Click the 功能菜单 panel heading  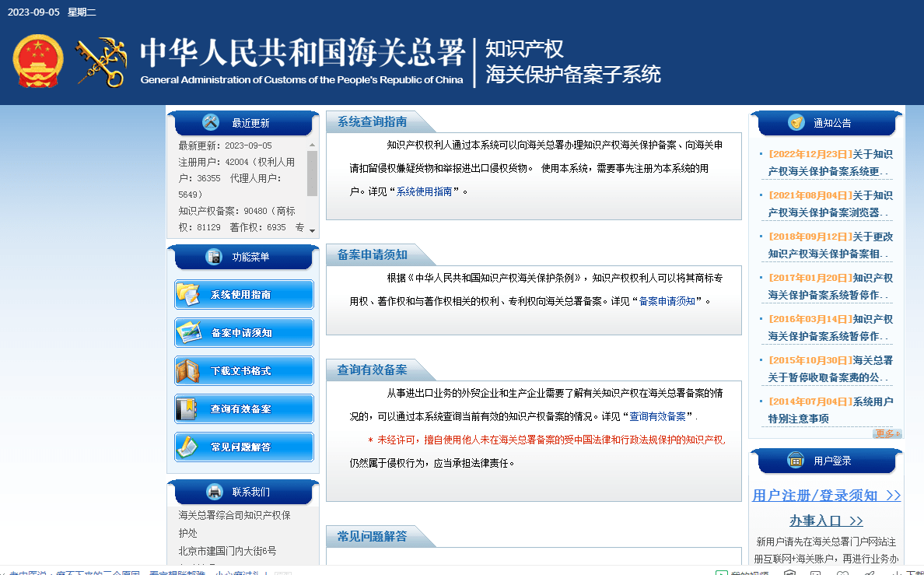(x=250, y=257)
